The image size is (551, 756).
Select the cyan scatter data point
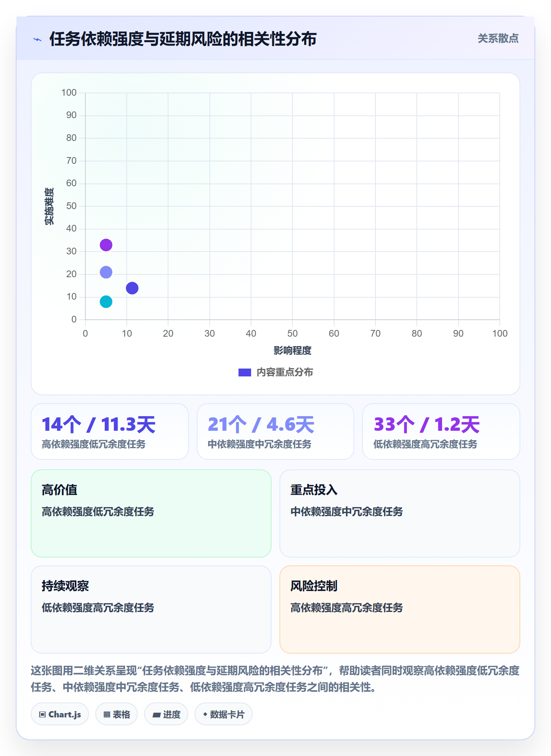[106, 302]
